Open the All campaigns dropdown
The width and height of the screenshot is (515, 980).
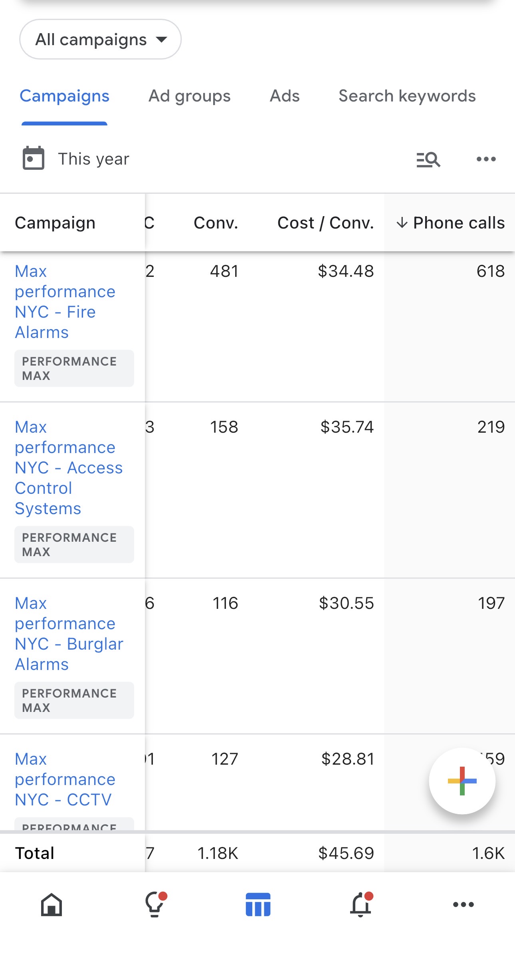pyautogui.click(x=100, y=40)
